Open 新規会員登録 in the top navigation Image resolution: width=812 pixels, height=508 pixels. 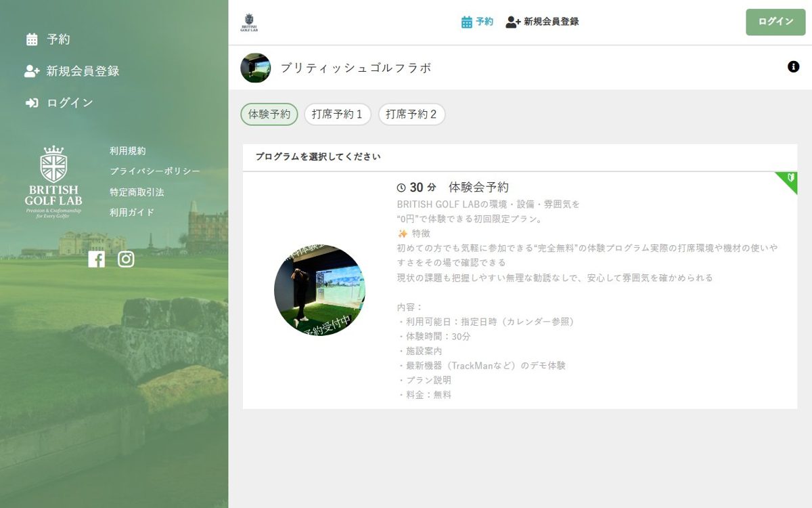543,22
